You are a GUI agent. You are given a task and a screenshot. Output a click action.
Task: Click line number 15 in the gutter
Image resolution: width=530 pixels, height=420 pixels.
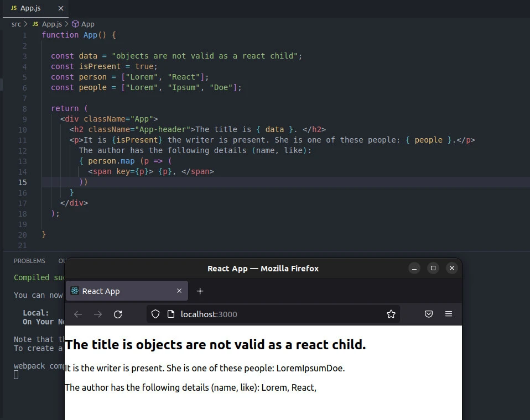click(x=23, y=182)
